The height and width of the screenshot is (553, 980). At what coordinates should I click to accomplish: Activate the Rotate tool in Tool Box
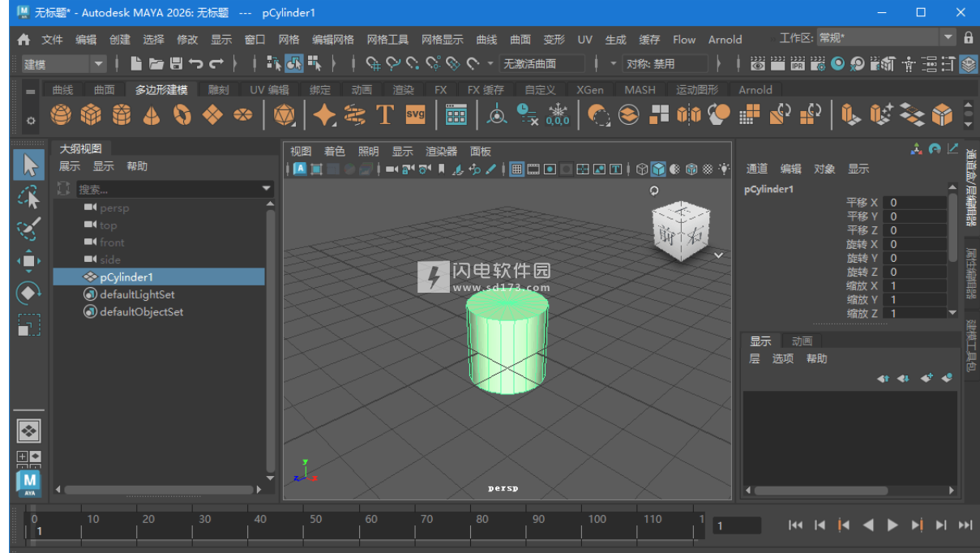point(29,293)
